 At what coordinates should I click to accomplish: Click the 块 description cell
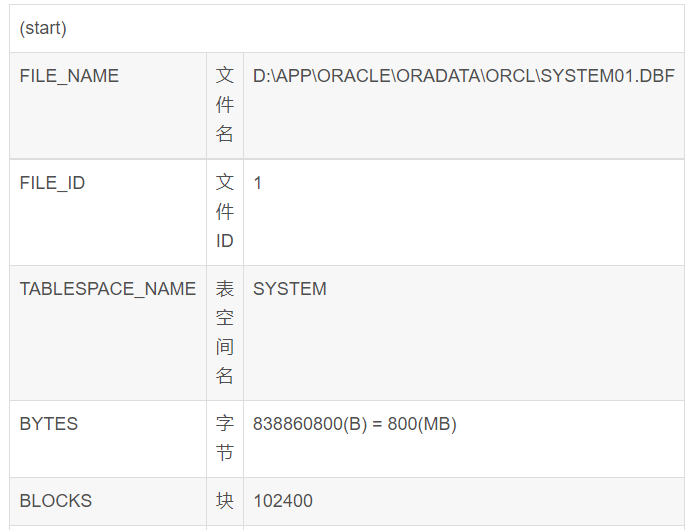(x=225, y=501)
